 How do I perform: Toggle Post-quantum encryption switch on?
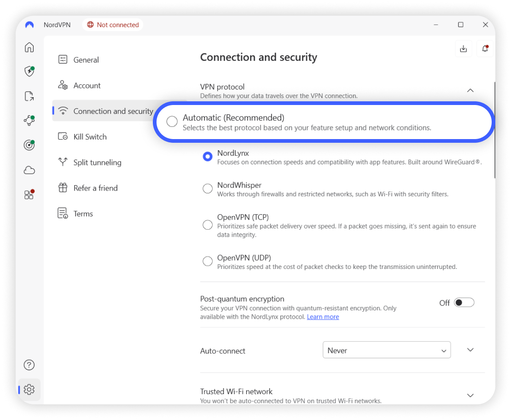(464, 303)
